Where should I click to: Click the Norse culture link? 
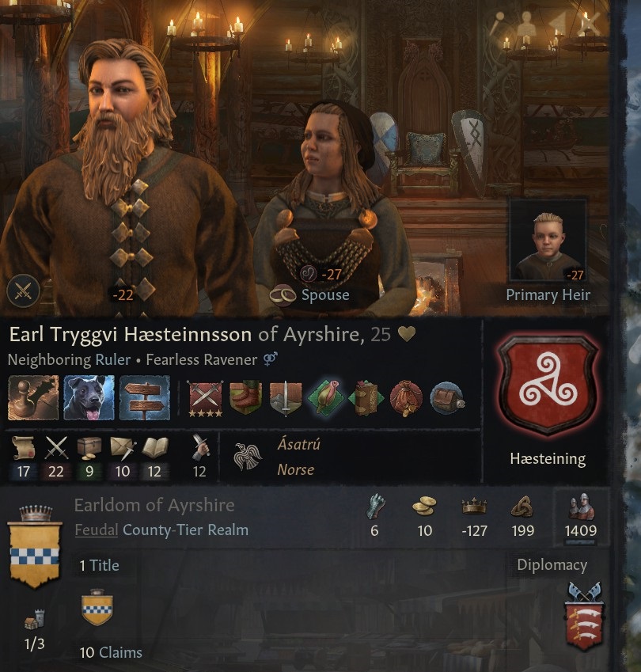tap(296, 469)
